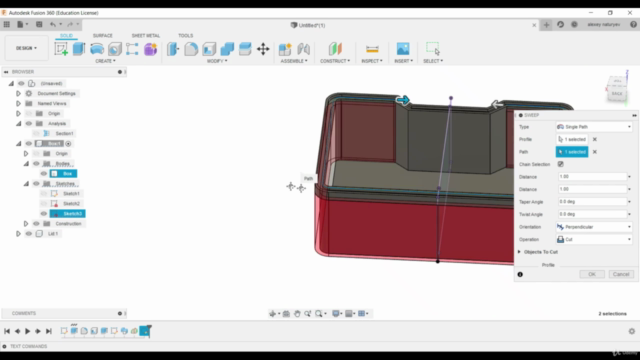Click the Select tool icon
The image size is (640, 360).
(x=433, y=49)
